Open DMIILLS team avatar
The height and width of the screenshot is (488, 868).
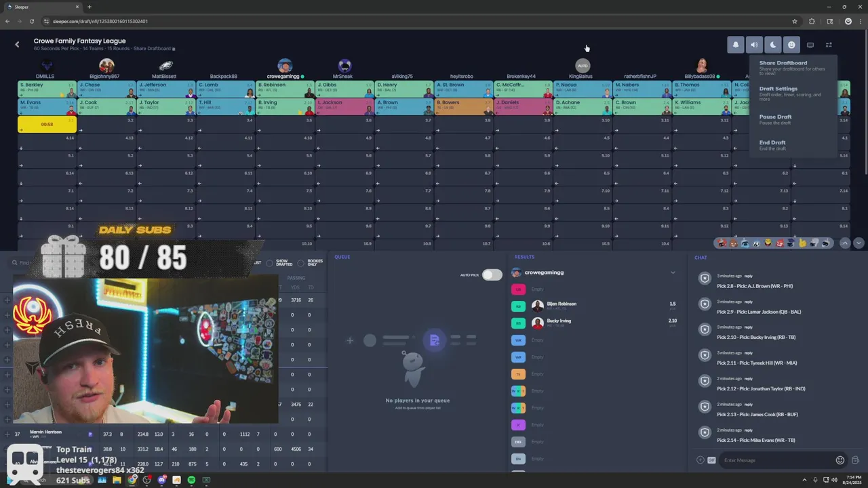tap(47, 66)
